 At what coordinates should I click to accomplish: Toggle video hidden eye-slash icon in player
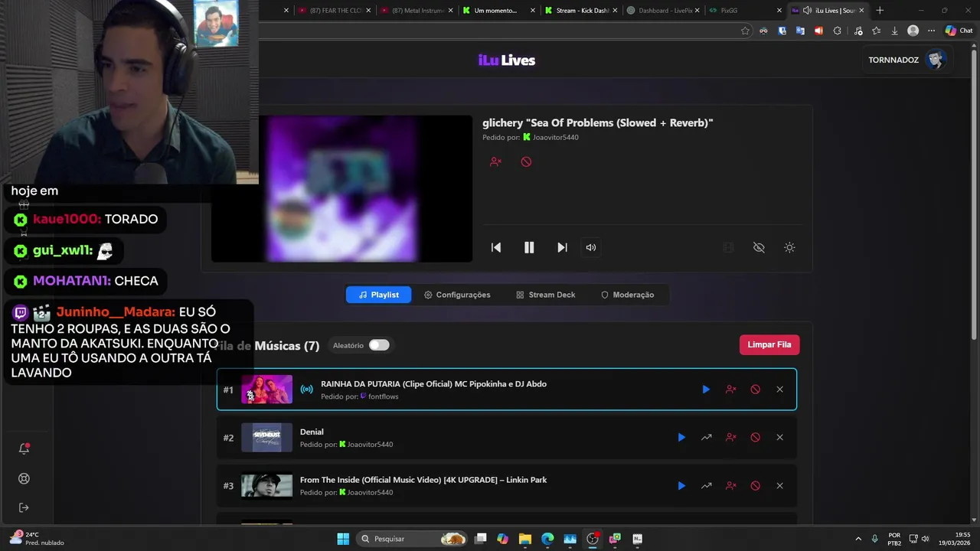[759, 247]
